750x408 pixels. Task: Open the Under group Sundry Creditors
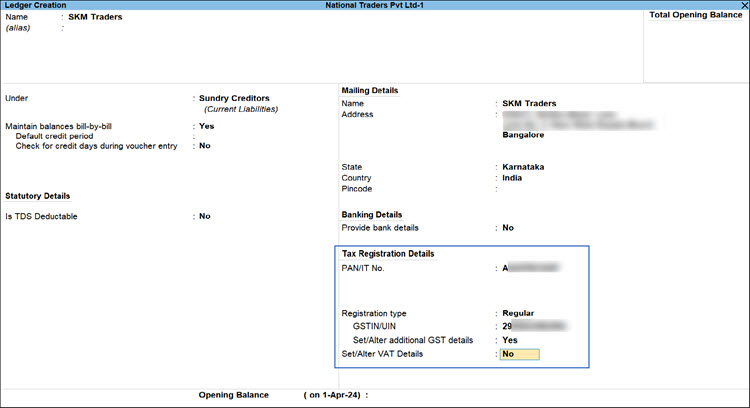tap(234, 98)
